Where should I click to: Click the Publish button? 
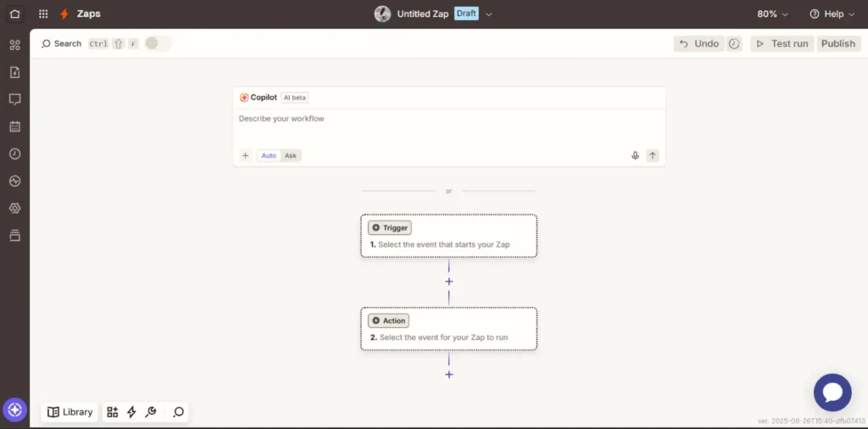[x=837, y=43]
